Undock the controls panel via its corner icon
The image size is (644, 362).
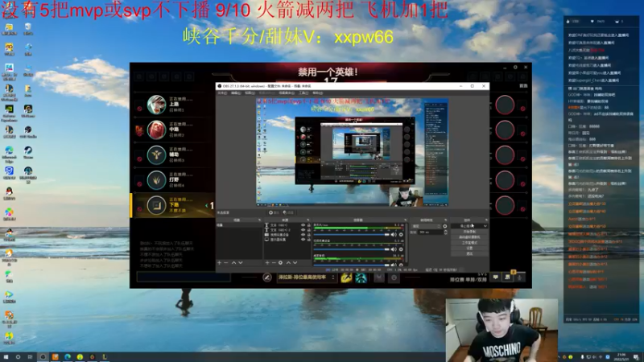tap(486, 220)
